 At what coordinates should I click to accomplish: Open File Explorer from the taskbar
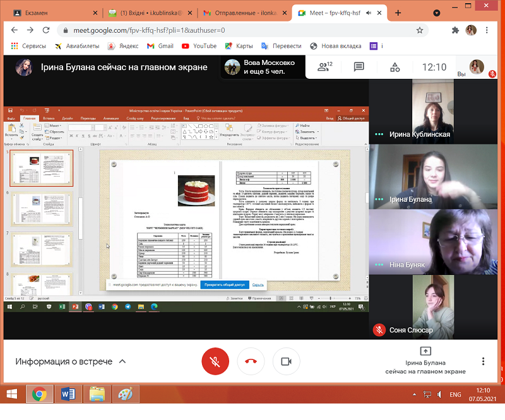pos(97,394)
